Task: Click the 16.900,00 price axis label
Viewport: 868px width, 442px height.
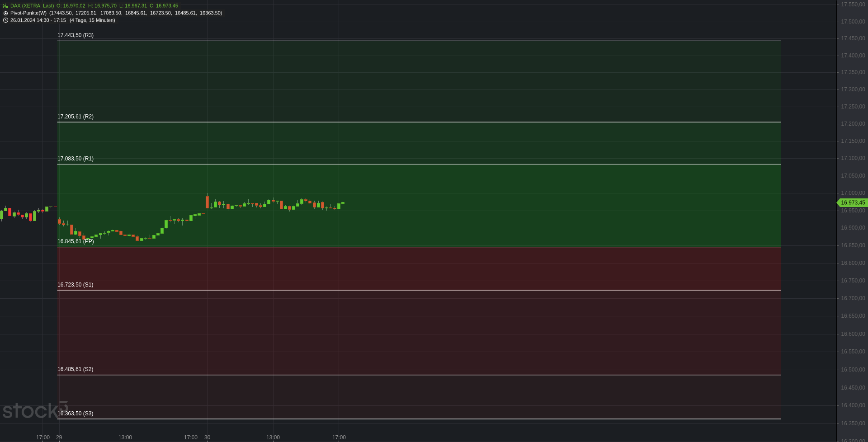Action: pos(853,228)
